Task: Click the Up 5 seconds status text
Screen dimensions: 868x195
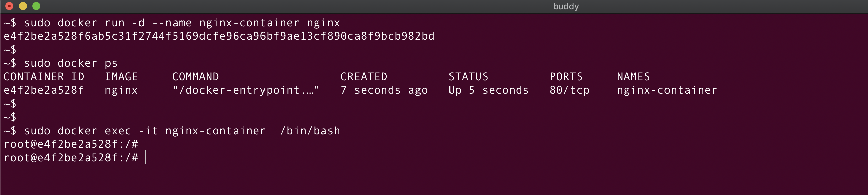Action: [x=488, y=90]
